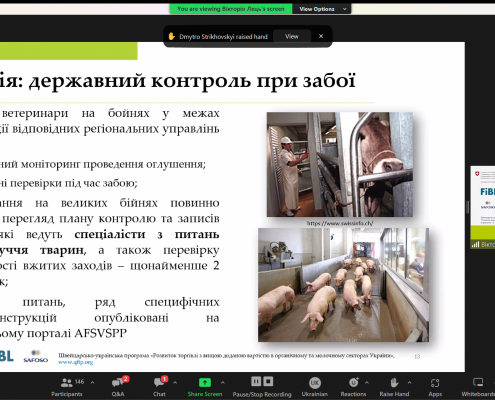Image resolution: width=495 pixels, height=400 pixels.
Task: Click the bold text 'спеціалісти з питань'
Action: (147, 234)
